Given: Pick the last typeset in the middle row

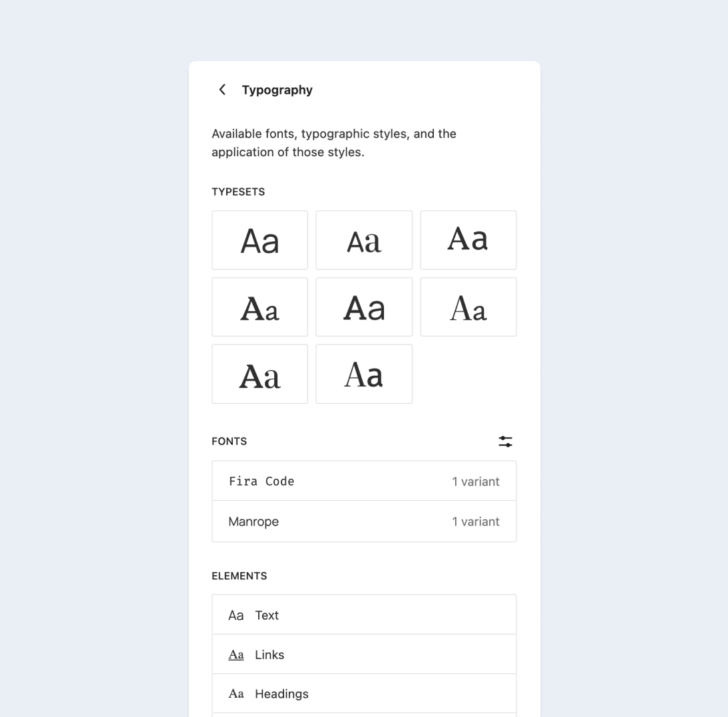Looking at the screenshot, I should tap(468, 307).
